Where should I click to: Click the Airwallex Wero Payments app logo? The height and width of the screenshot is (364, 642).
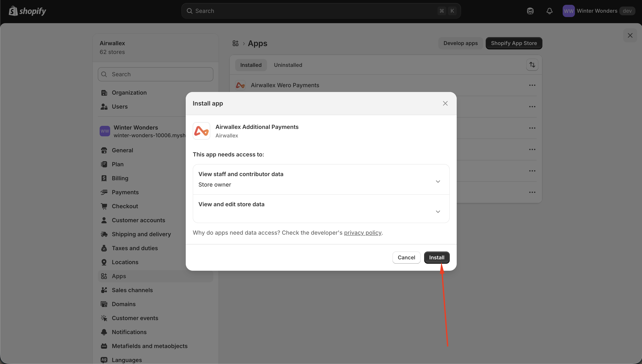pyautogui.click(x=240, y=85)
